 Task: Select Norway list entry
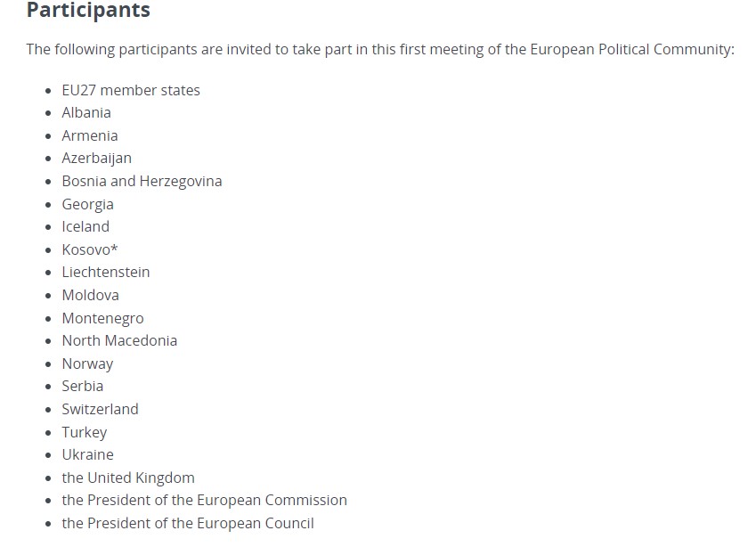pos(87,363)
